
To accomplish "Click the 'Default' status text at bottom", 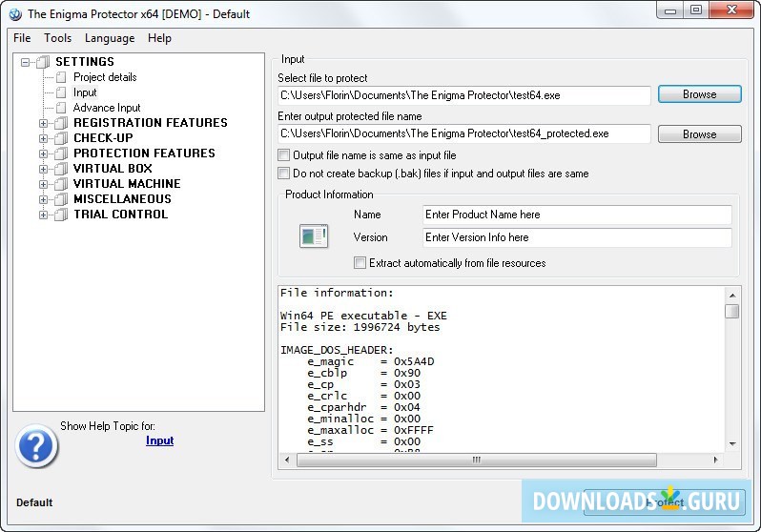I will pos(34,502).
